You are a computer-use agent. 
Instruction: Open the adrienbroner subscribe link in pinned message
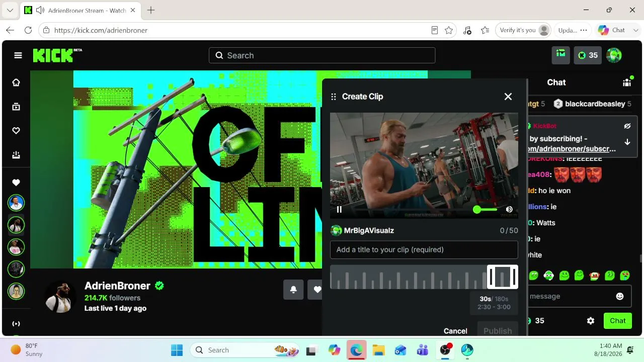click(572, 149)
